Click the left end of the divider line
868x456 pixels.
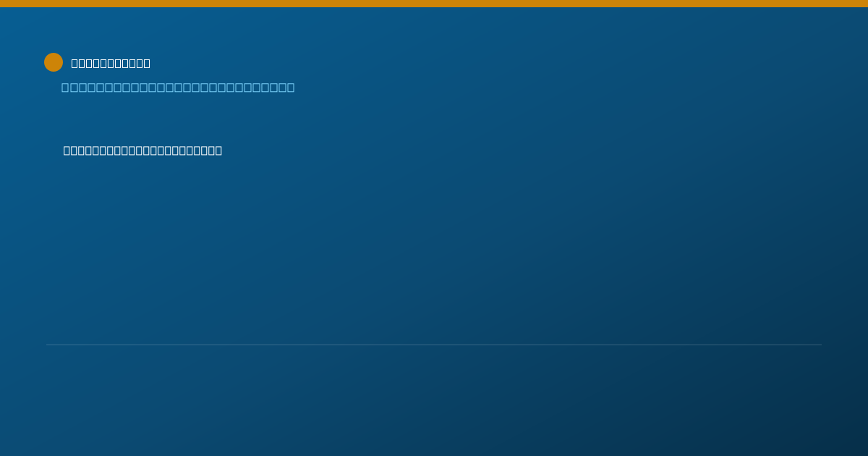point(48,345)
